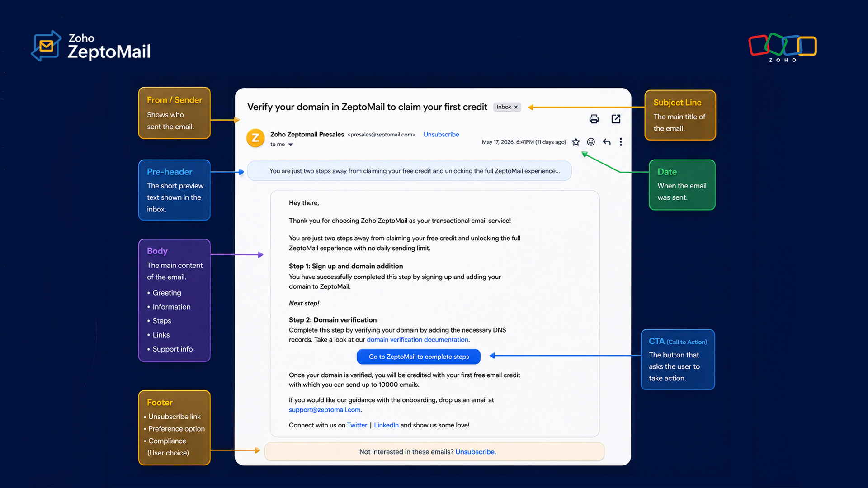The width and height of the screenshot is (868, 488).
Task: Open the three-dot more options menu
Action: (621, 142)
